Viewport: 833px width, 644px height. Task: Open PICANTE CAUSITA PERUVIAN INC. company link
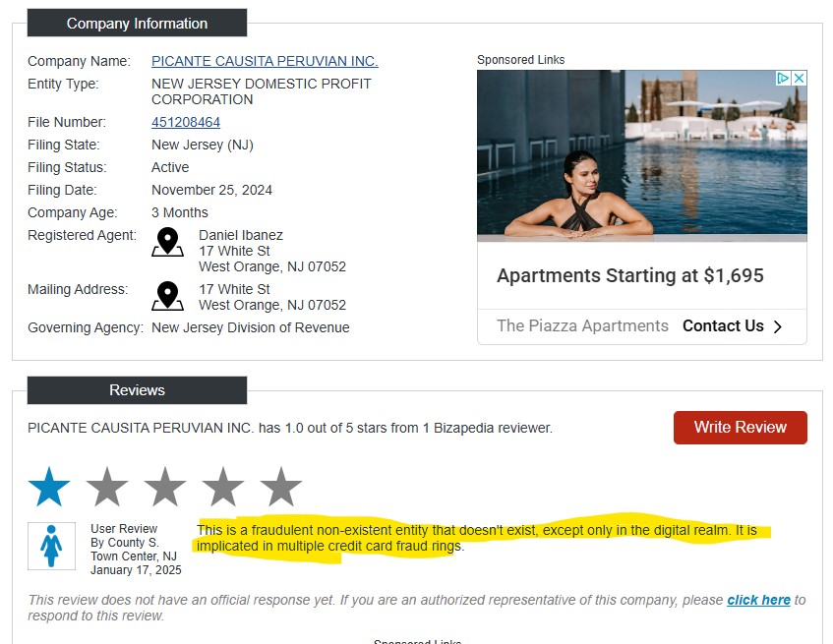(x=265, y=61)
